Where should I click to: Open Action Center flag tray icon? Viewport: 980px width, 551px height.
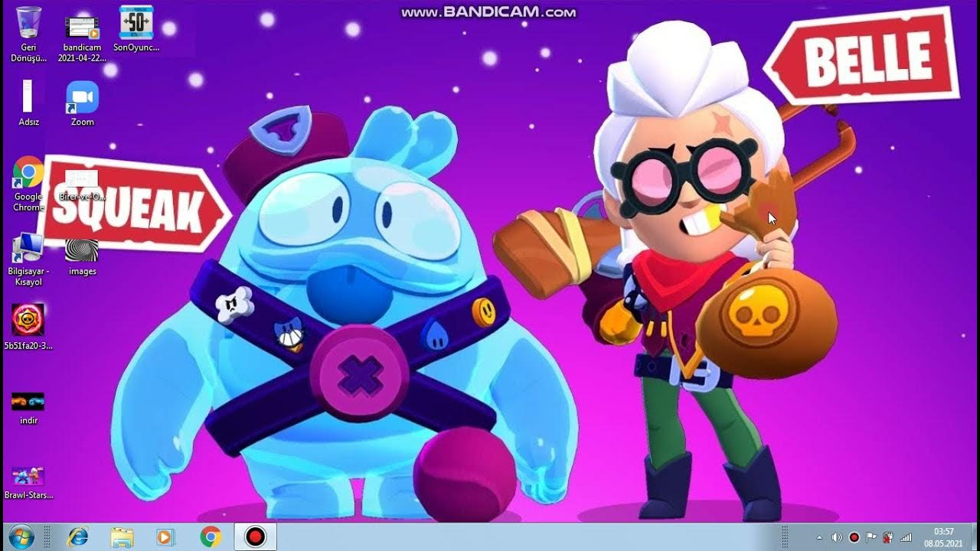click(871, 537)
